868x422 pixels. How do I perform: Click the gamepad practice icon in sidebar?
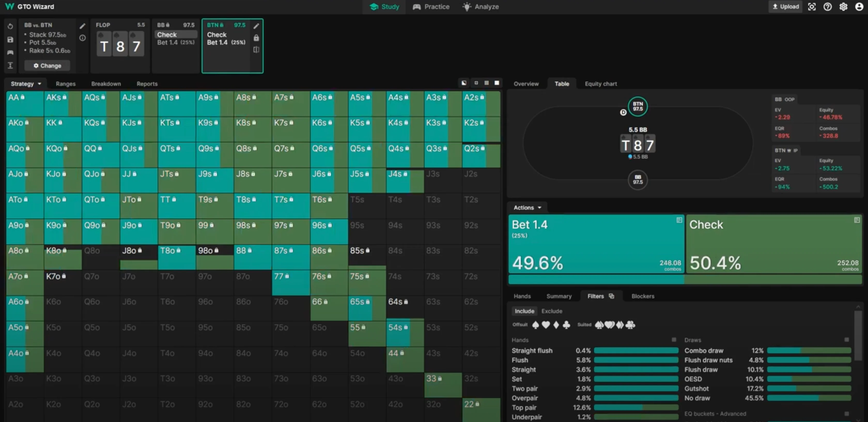click(10, 52)
